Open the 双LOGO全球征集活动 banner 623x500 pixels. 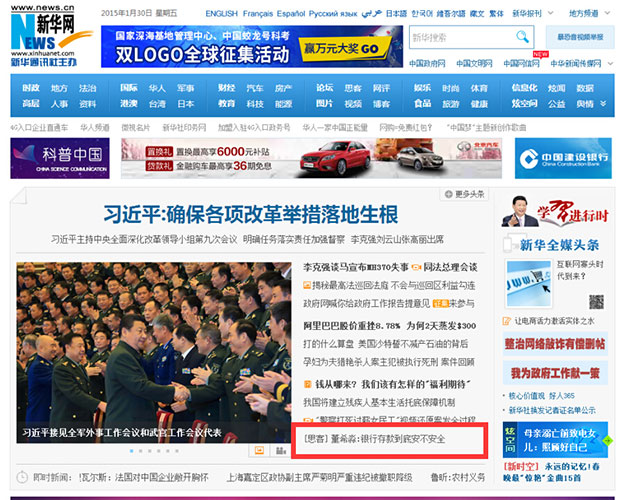(x=252, y=47)
